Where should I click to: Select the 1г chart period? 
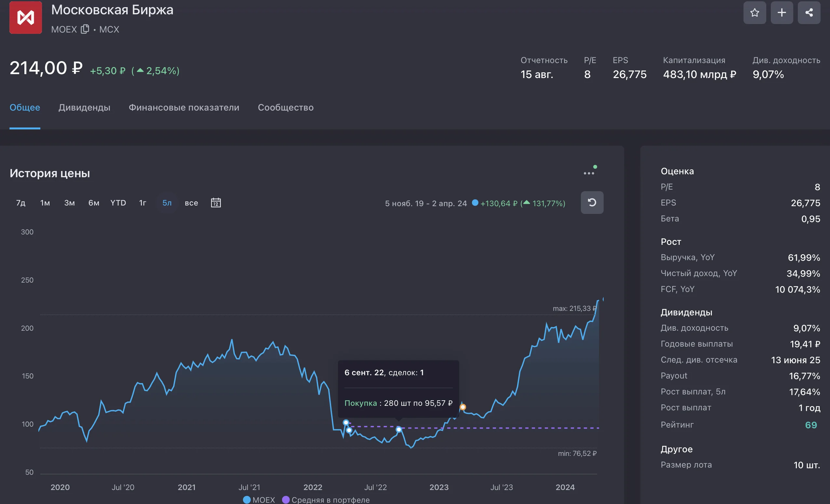pyautogui.click(x=142, y=203)
